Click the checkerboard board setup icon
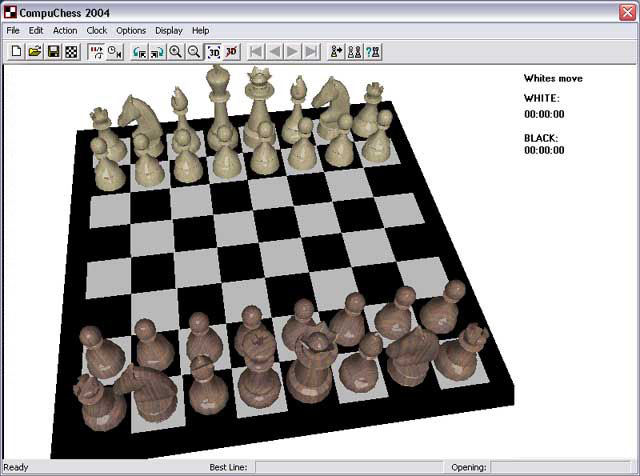Screen dimensions: 640x476 pos(72,51)
